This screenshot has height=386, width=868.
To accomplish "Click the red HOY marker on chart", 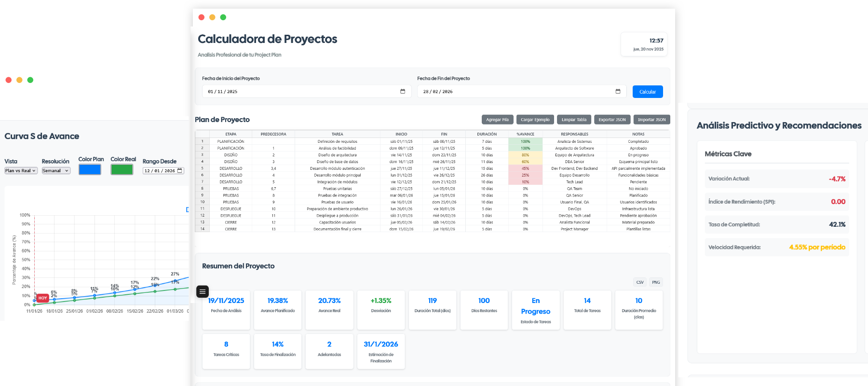I will point(42,298).
